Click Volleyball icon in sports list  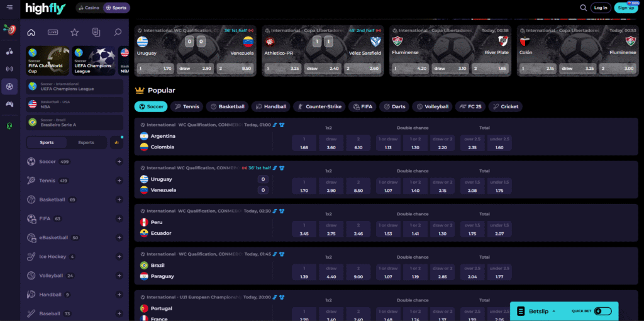click(31, 276)
